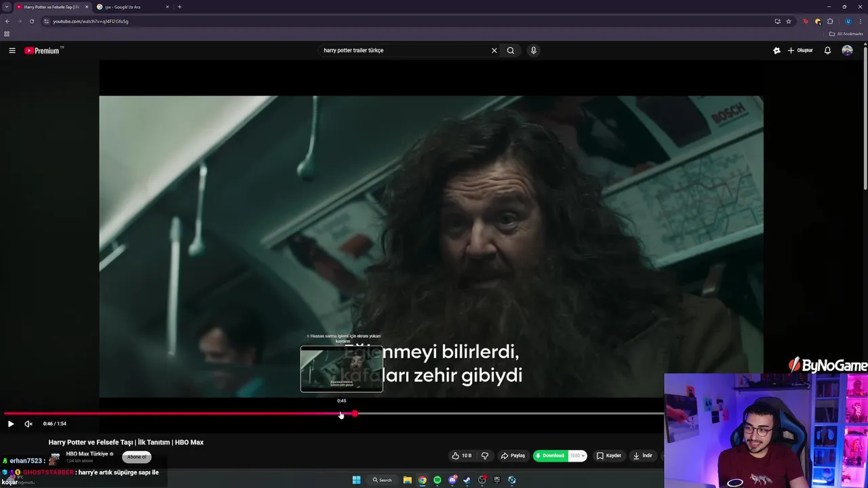The width and height of the screenshot is (868, 488).
Task: Close the Harry Potter YouTube tab
Action: tap(87, 7)
